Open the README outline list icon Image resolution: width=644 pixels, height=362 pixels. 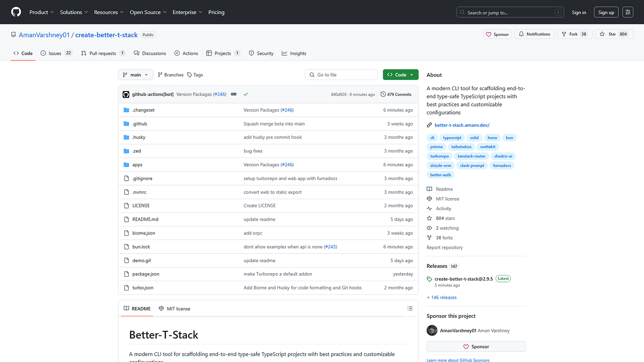coord(410,309)
